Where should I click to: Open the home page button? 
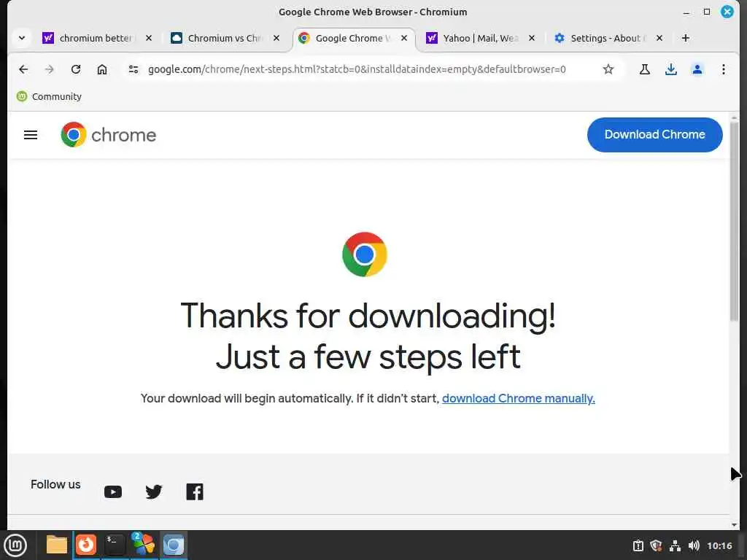(x=102, y=69)
